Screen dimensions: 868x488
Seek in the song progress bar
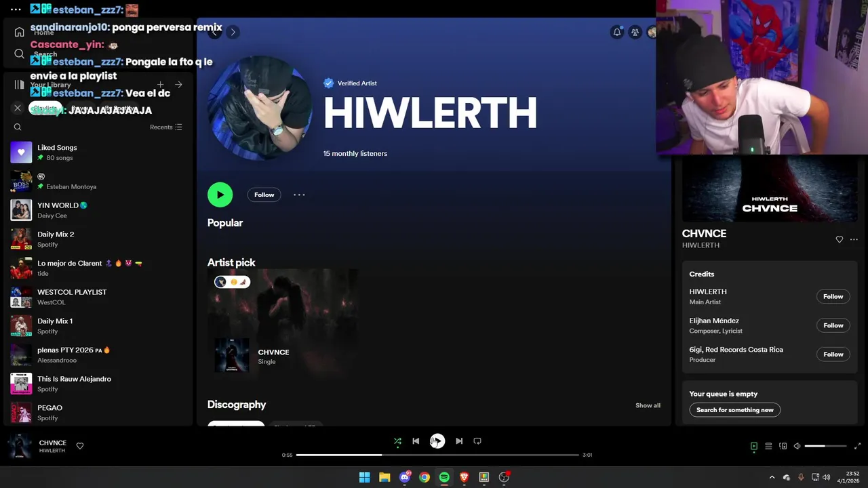click(x=437, y=455)
